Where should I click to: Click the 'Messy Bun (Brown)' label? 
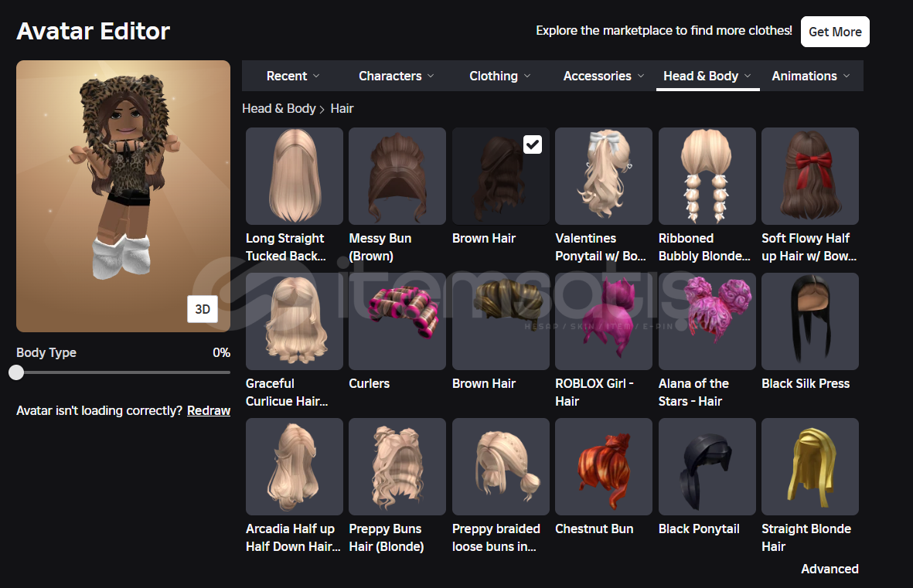[380, 246]
